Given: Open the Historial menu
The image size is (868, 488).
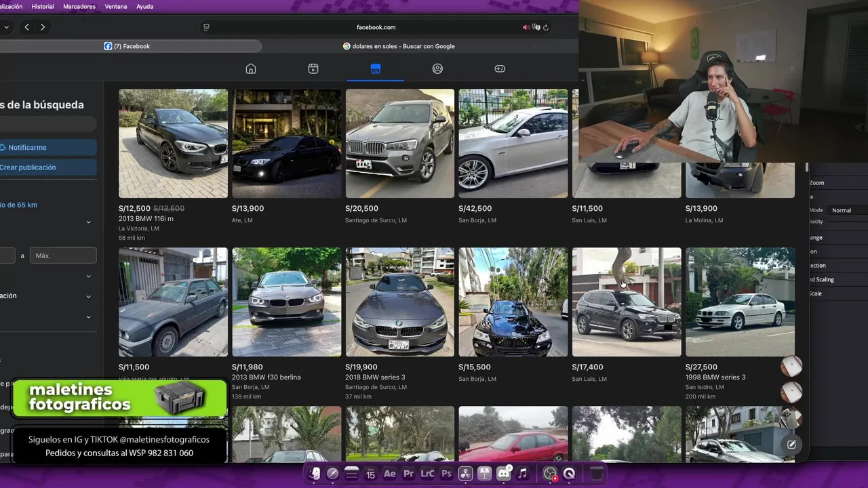Looking at the screenshot, I should pyautogui.click(x=43, y=6).
